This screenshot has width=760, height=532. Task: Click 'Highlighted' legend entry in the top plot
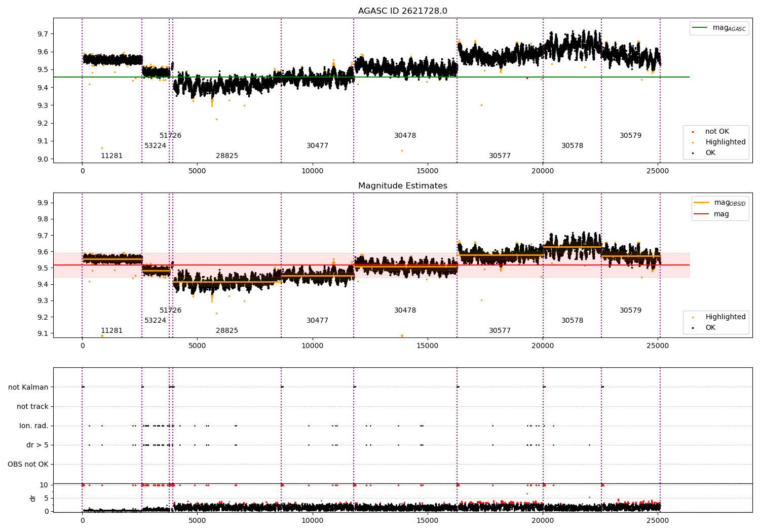(719, 142)
